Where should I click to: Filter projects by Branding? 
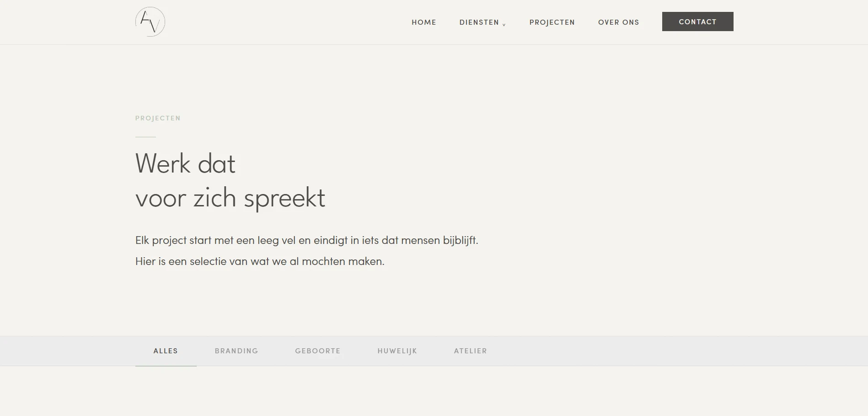pyautogui.click(x=236, y=351)
